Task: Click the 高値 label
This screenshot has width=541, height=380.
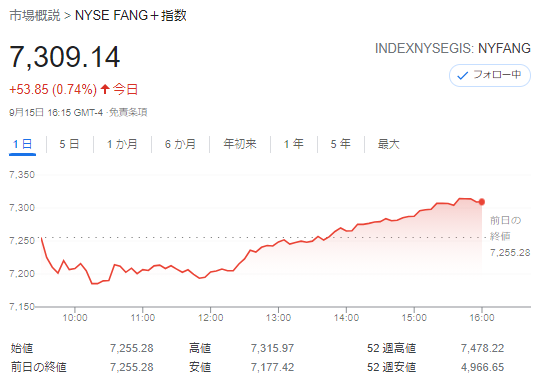Action: click(200, 348)
